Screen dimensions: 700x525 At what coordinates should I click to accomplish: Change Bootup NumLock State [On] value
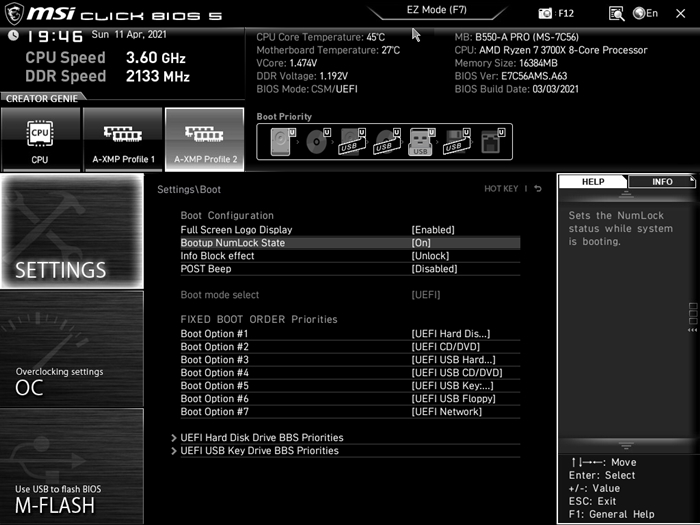pos(421,243)
